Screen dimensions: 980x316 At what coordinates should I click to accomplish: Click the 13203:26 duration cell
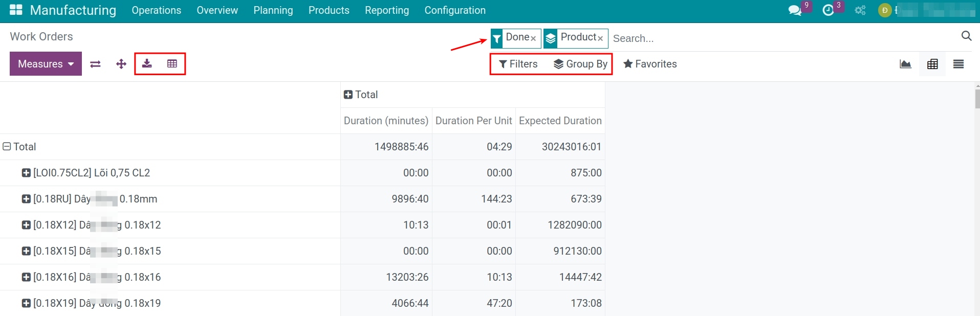point(386,277)
